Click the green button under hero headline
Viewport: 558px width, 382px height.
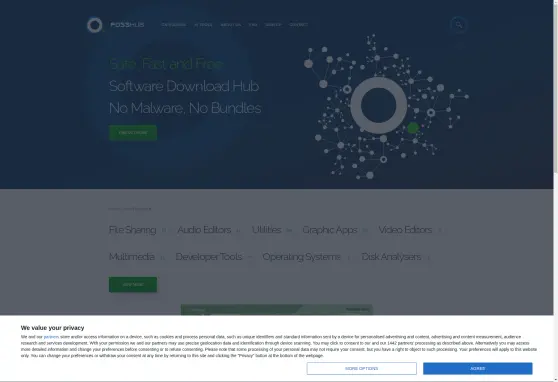tap(133, 133)
